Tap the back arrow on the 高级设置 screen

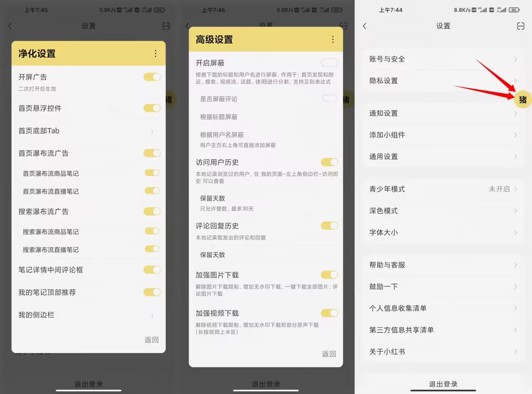click(x=187, y=26)
